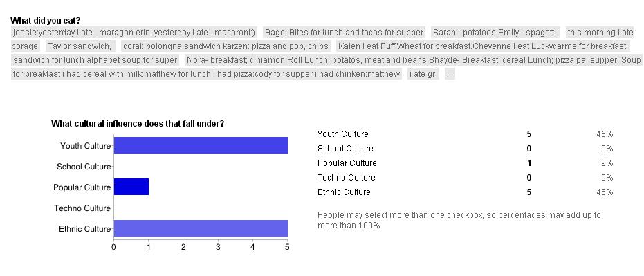Click Youth Culture row in summary table
The width and height of the screenshot is (644, 276).
(x=465, y=134)
